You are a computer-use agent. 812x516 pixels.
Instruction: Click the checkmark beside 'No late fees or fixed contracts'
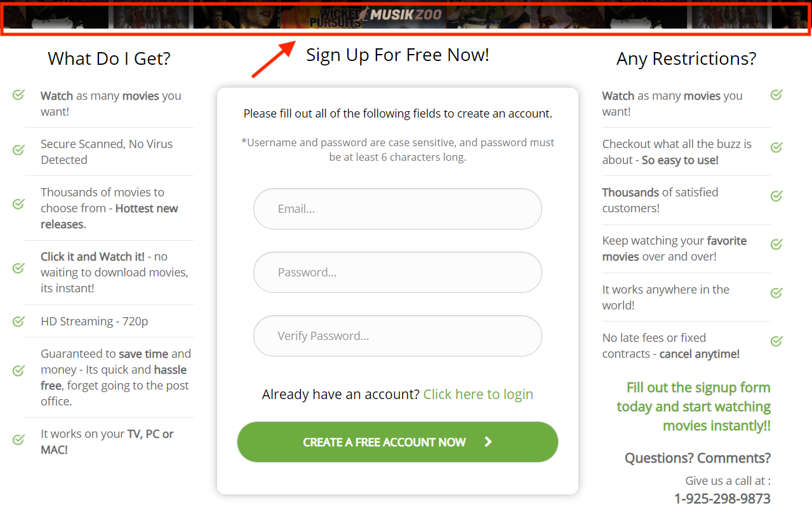tap(776, 341)
